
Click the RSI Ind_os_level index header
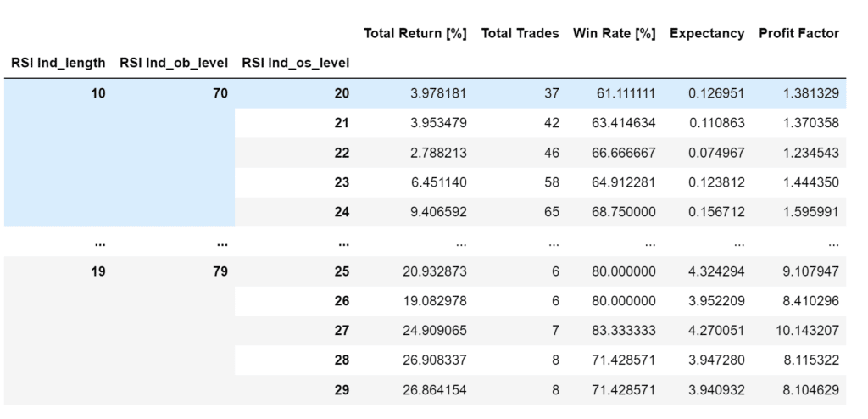point(296,64)
